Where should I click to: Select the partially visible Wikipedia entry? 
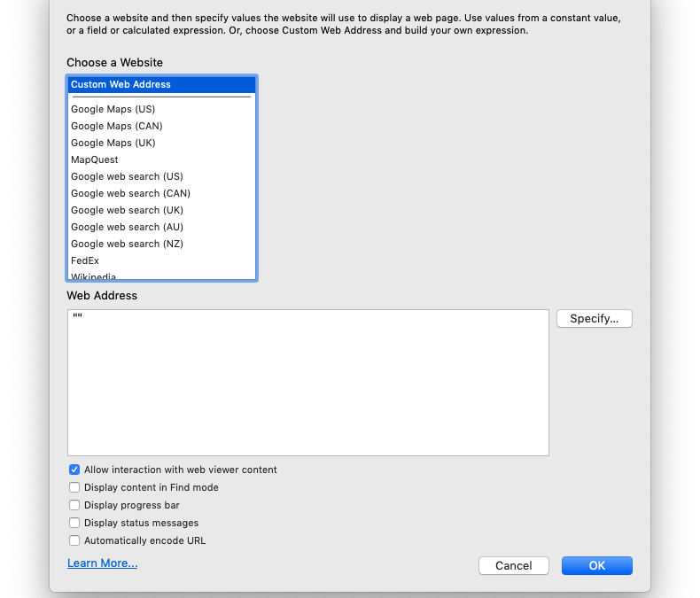click(161, 276)
